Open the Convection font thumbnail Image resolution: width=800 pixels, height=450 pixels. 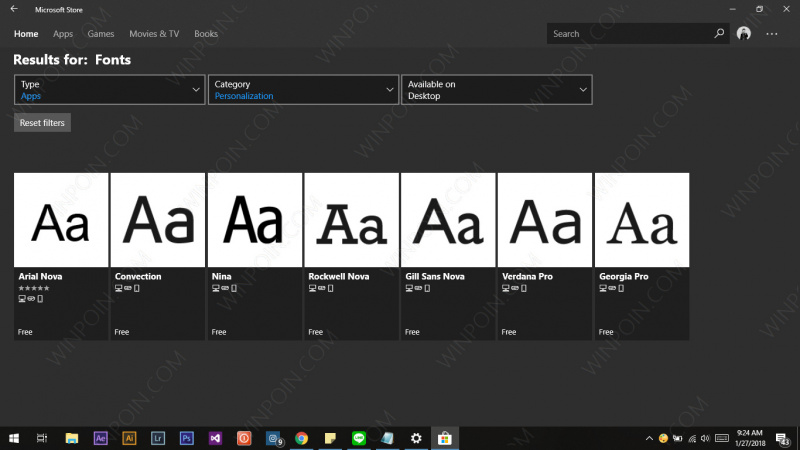[x=158, y=220]
